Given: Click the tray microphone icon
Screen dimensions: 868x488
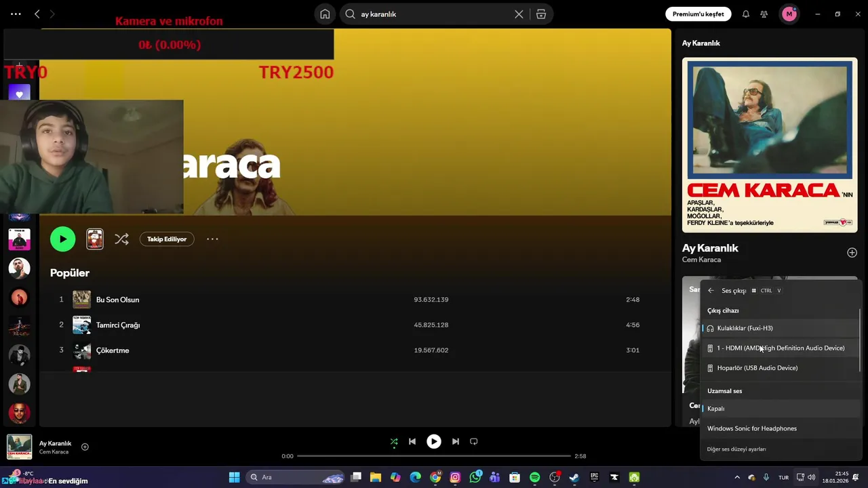Looking at the screenshot, I should [x=766, y=477].
